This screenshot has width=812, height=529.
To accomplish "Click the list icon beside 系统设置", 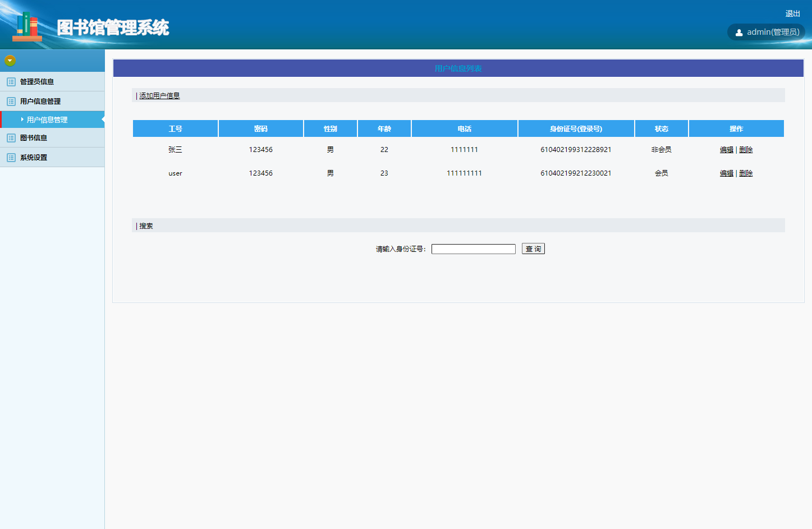I will pos(11,158).
